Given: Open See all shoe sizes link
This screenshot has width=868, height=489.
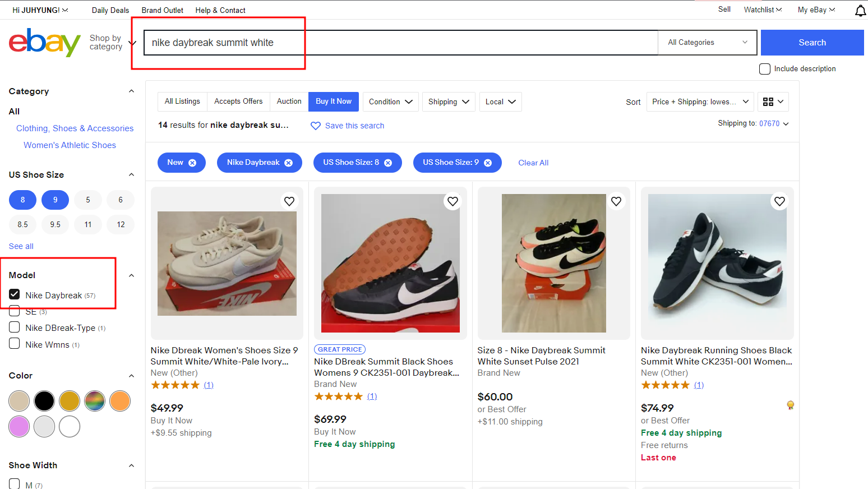Looking at the screenshot, I should (x=21, y=246).
